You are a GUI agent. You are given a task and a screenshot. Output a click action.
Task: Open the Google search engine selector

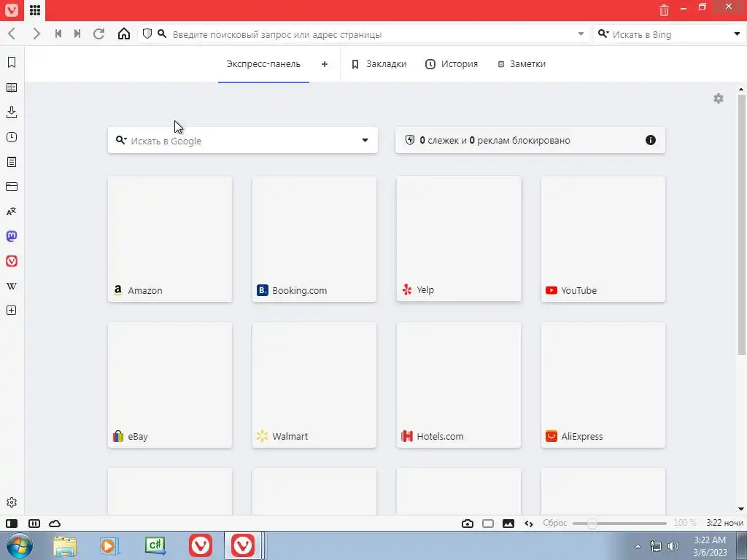tap(121, 140)
